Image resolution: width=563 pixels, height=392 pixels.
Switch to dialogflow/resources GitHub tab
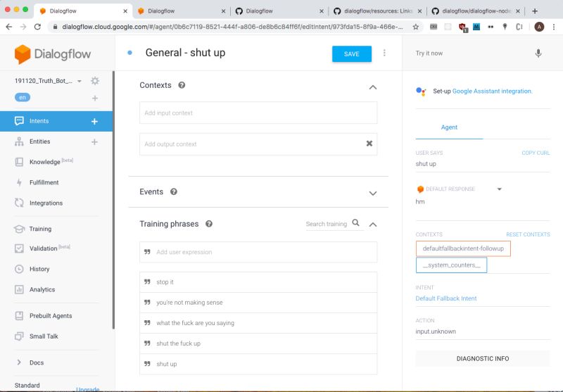coord(377,11)
